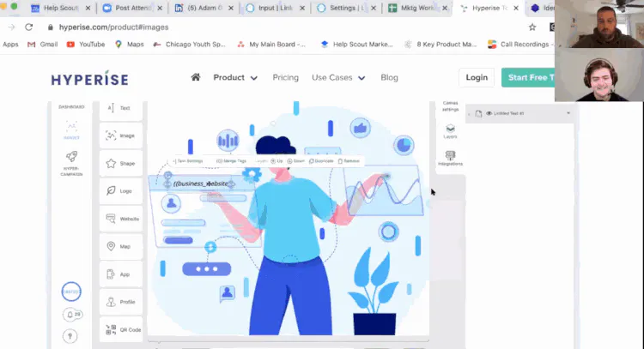
Task: Open the My Main Board bookmark
Action: [x=271, y=45]
